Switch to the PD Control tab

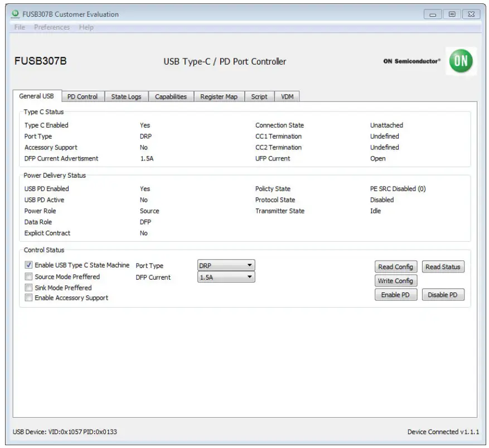pyautogui.click(x=83, y=96)
